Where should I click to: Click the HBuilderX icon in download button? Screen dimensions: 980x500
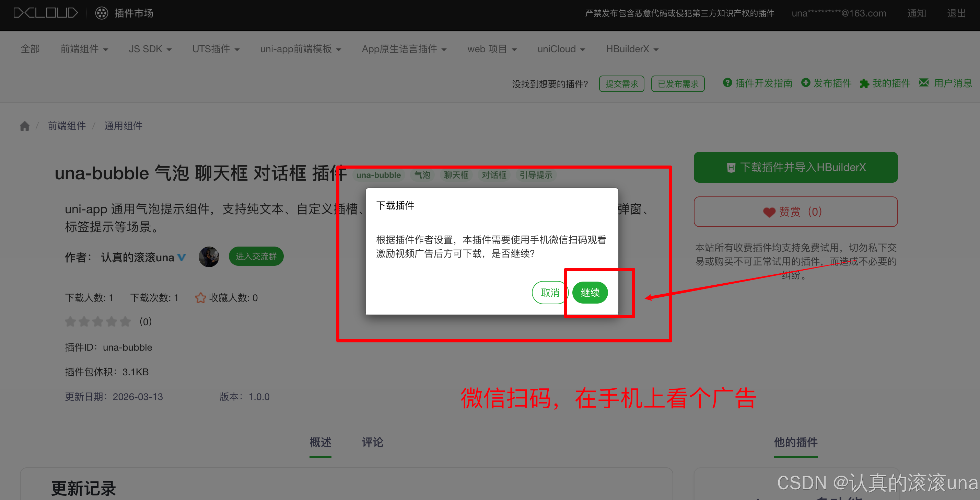pos(731,168)
